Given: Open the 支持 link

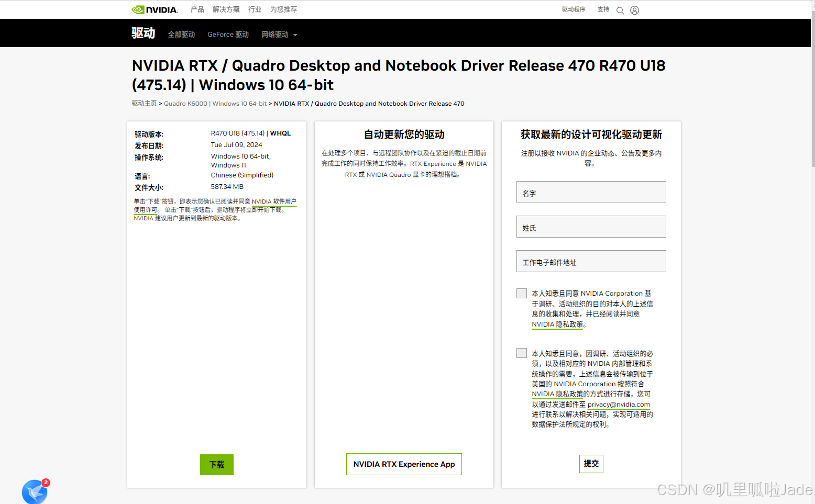Looking at the screenshot, I should (x=603, y=9).
